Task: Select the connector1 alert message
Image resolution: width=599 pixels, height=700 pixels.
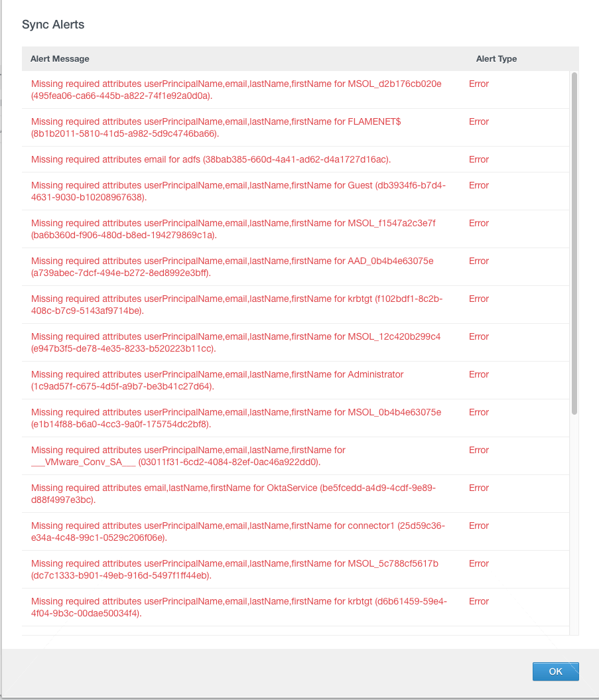Action: coord(238,531)
